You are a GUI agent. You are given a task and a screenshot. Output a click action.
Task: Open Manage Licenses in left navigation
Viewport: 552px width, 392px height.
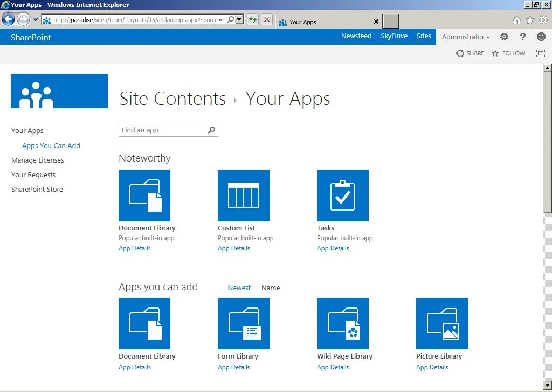pyautogui.click(x=38, y=160)
